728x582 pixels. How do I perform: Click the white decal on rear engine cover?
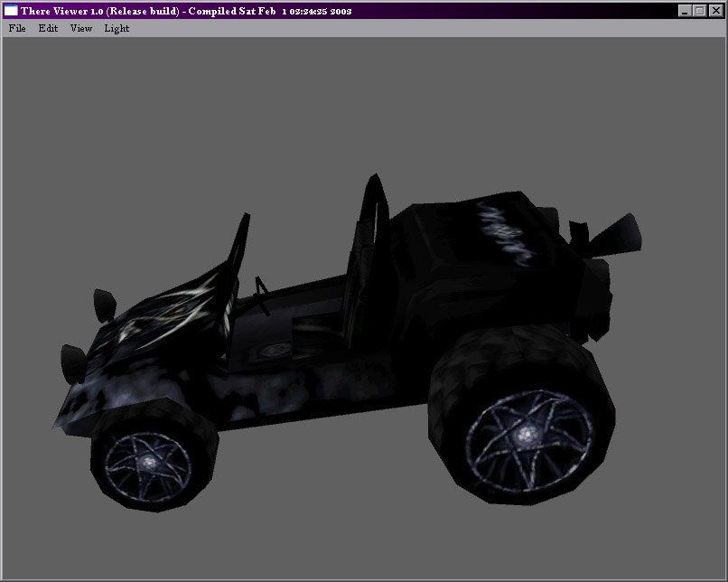coord(501,230)
